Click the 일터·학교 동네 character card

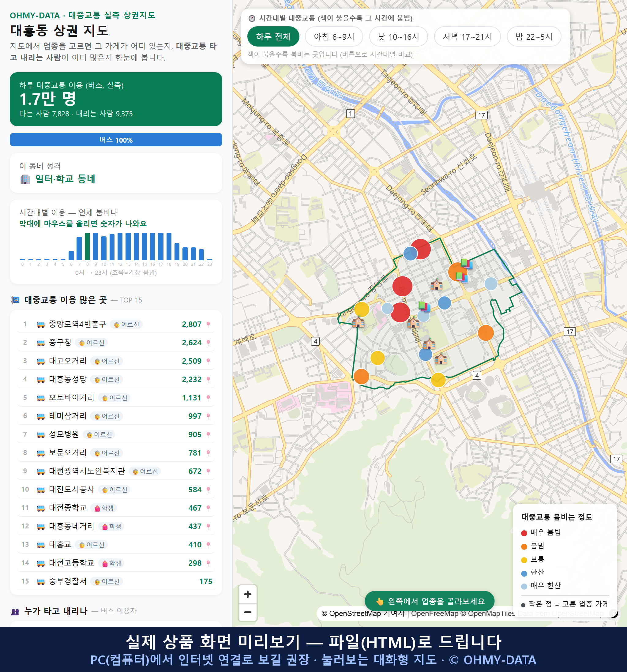(116, 173)
